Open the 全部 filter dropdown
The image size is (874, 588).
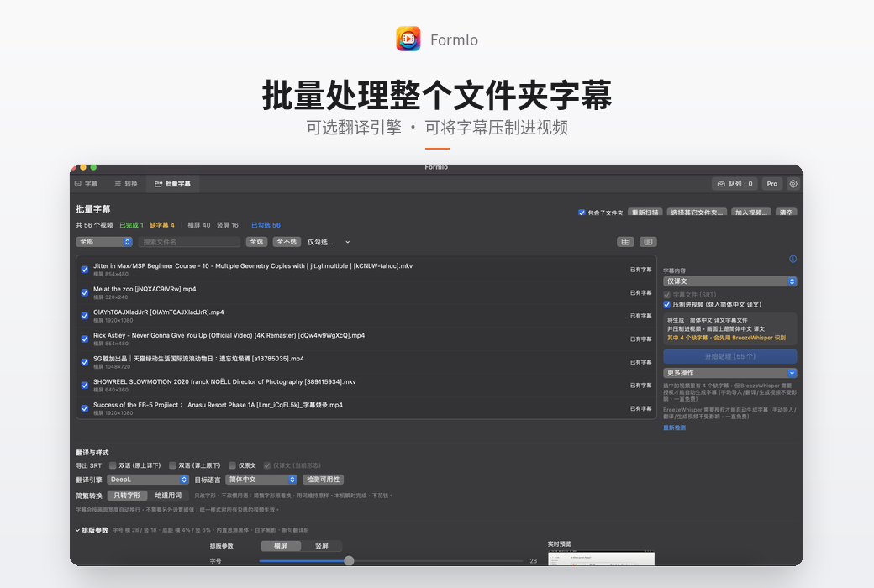[104, 242]
